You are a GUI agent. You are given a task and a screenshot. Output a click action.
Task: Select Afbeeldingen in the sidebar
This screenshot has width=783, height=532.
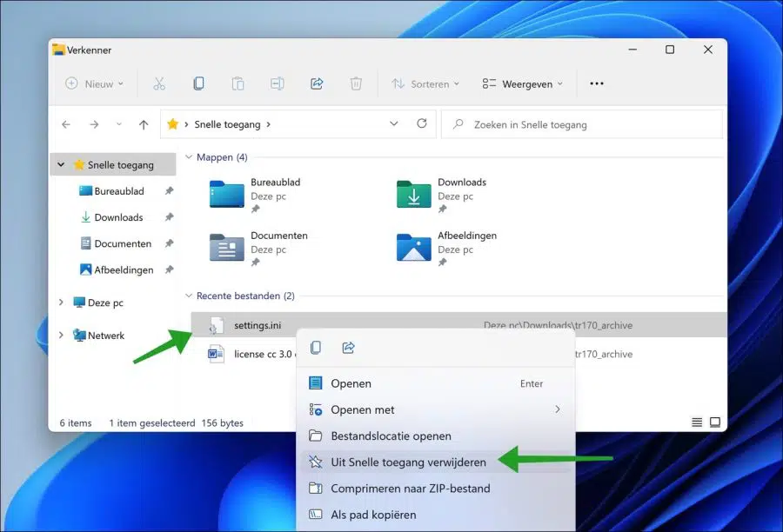[124, 269]
